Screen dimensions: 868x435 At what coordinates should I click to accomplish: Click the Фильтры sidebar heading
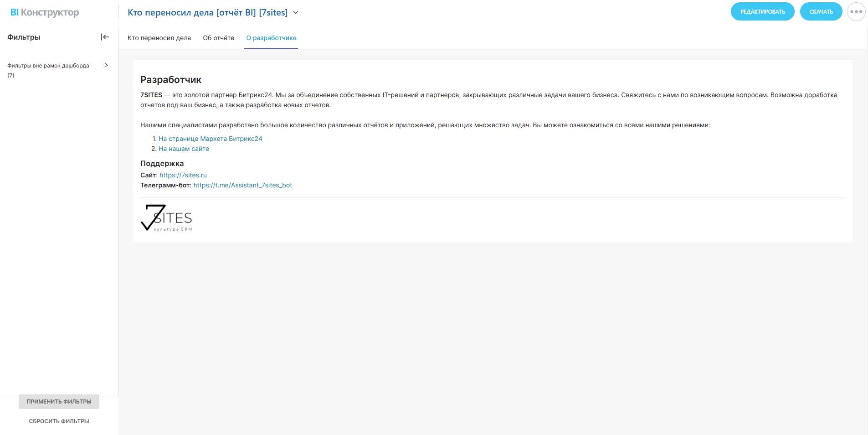point(24,37)
